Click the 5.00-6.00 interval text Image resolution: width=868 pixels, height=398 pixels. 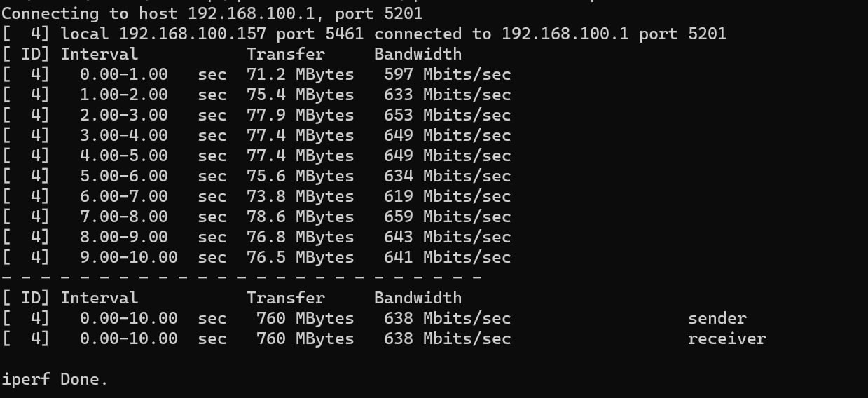(x=123, y=176)
